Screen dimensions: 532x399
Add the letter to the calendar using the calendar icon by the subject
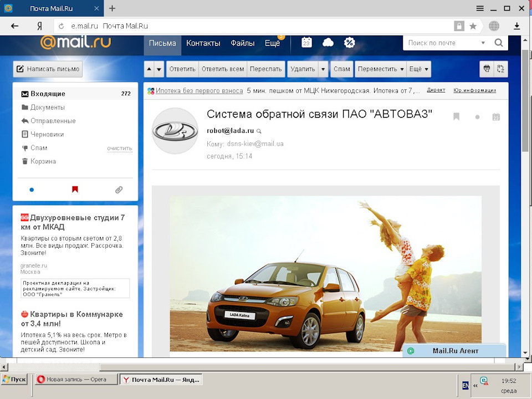pos(496,117)
